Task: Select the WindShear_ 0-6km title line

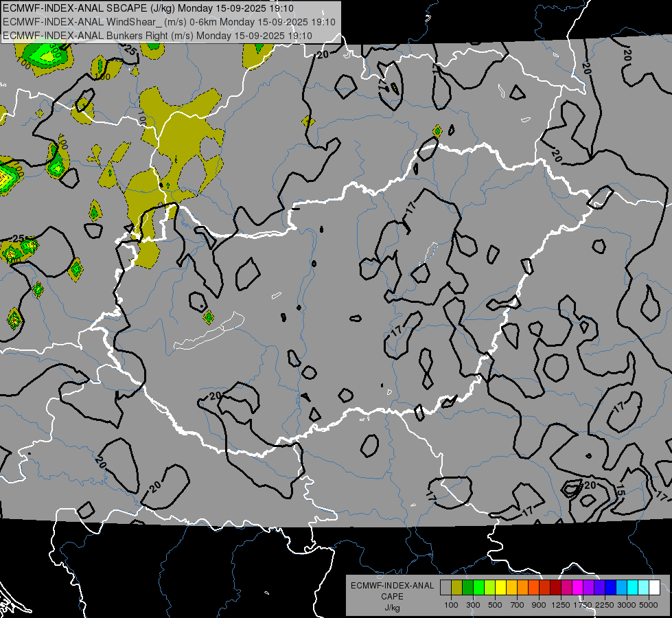Action: tap(170, 22)
